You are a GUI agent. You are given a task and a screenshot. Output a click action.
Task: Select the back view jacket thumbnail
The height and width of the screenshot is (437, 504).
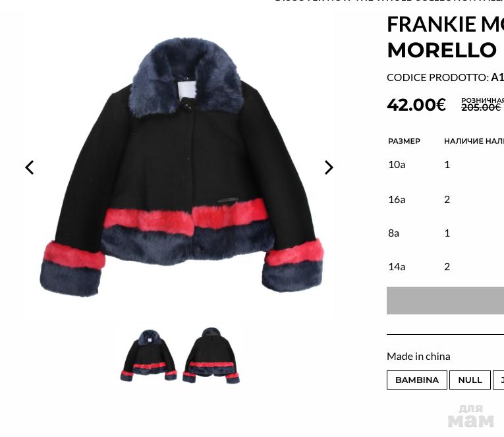(x=211, y=355)
